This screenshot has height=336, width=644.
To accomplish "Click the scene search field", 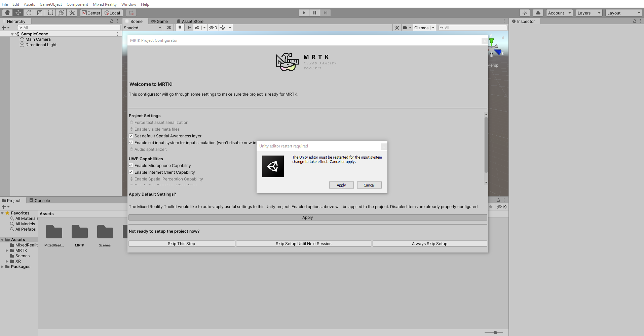I will pyautogui.click(x=473, y=28).
